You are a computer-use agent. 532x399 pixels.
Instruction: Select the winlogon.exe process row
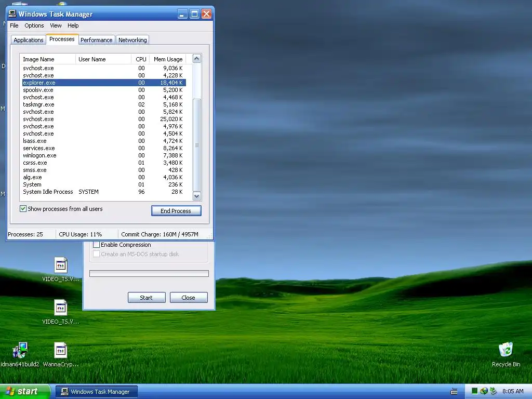[104, 156]
